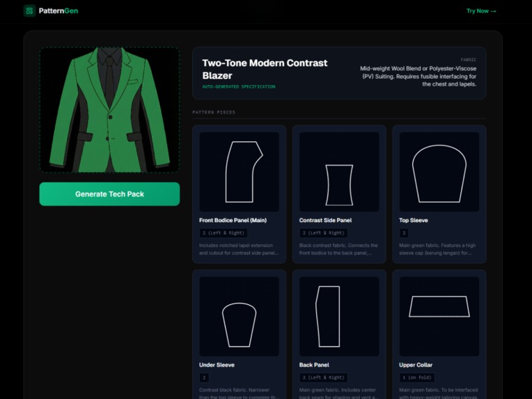Click the '1 (on fold)' badge
The image size is (532, 399).
tap(417, 377)
